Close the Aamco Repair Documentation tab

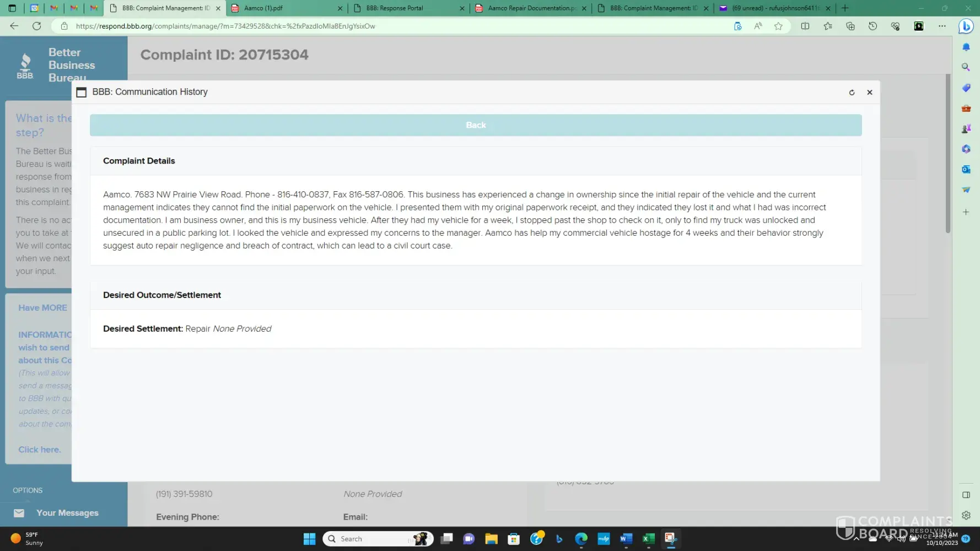584,8
